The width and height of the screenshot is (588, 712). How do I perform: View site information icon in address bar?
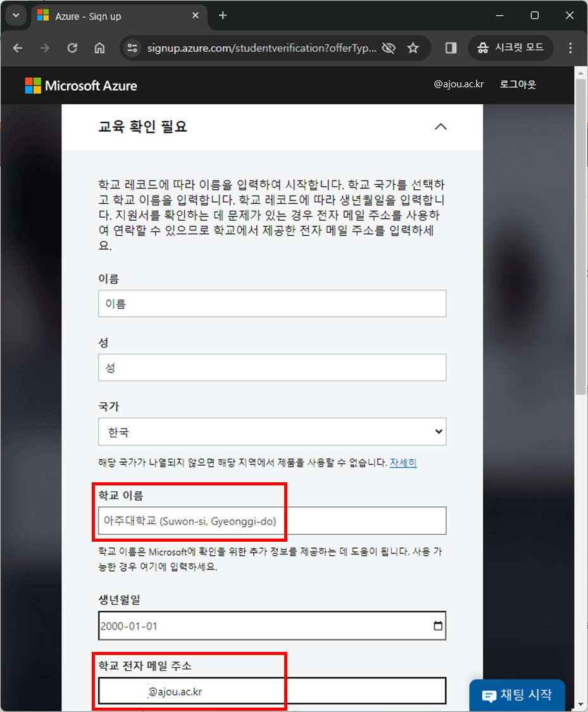pyautogui.click(x=132, y=48)
